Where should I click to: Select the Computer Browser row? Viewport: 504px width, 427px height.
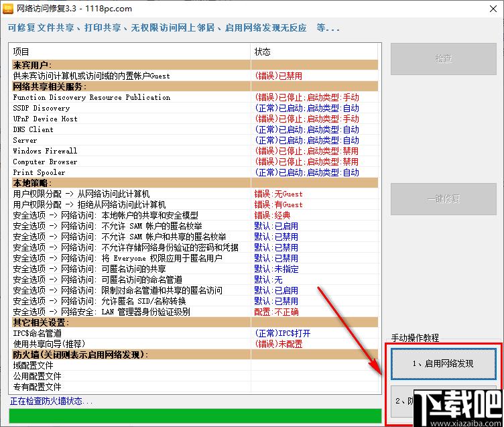(195, 162)
